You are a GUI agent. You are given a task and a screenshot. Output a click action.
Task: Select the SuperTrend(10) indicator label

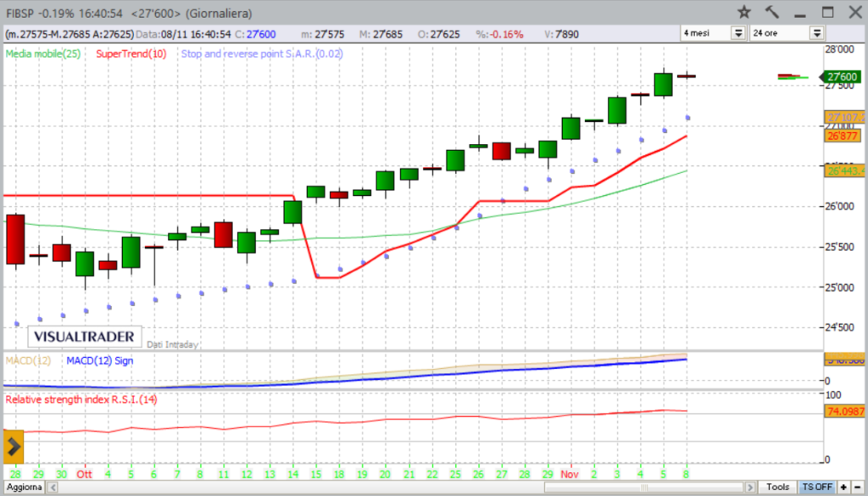131,53
